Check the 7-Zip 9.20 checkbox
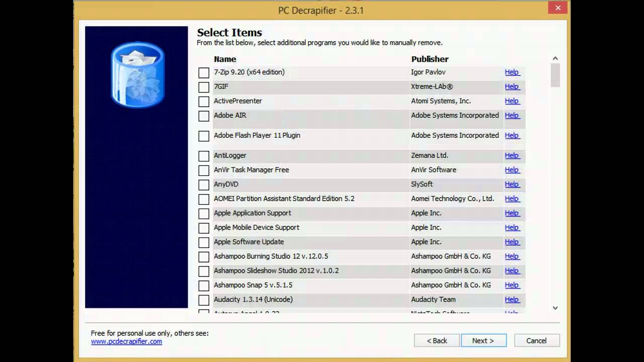Viewport: 644px width, 362px height. tap(204, 73)
